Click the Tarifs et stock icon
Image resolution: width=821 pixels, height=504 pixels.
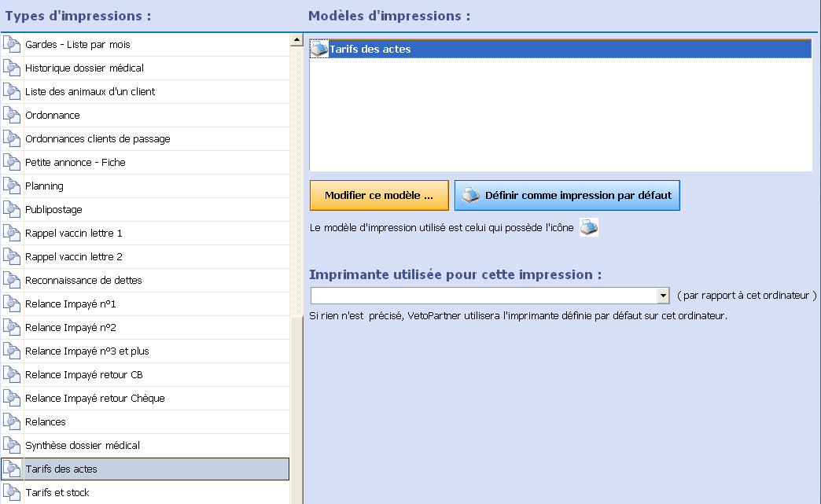(12, 493)
